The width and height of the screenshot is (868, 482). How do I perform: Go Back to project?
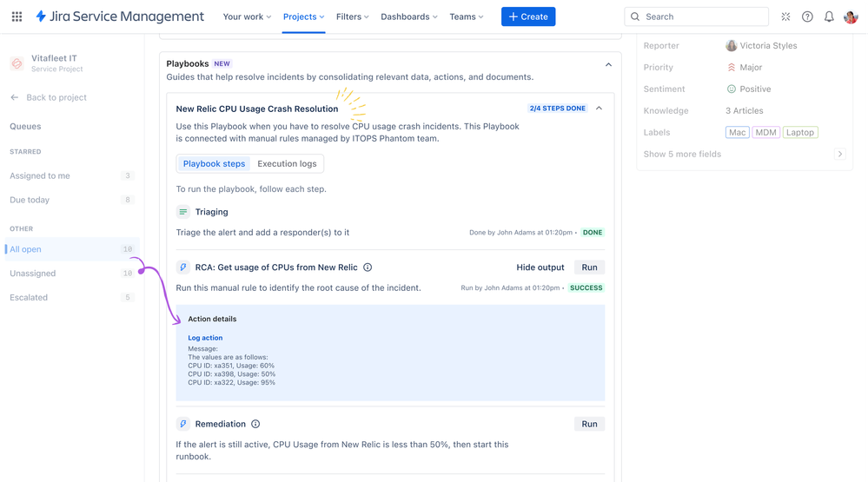point(56,97)
